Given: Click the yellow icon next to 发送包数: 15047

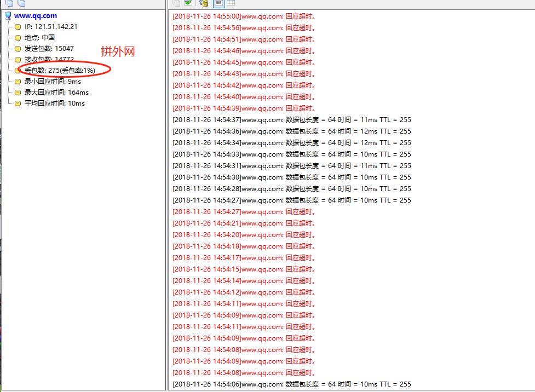Looking at the screenshot, I should (18, 48).
